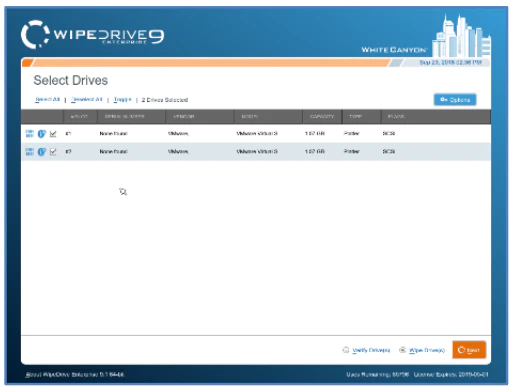Screen dimensions: 519x392
Task: Click the capacity value of drive #2
Action: click(315, 152)
